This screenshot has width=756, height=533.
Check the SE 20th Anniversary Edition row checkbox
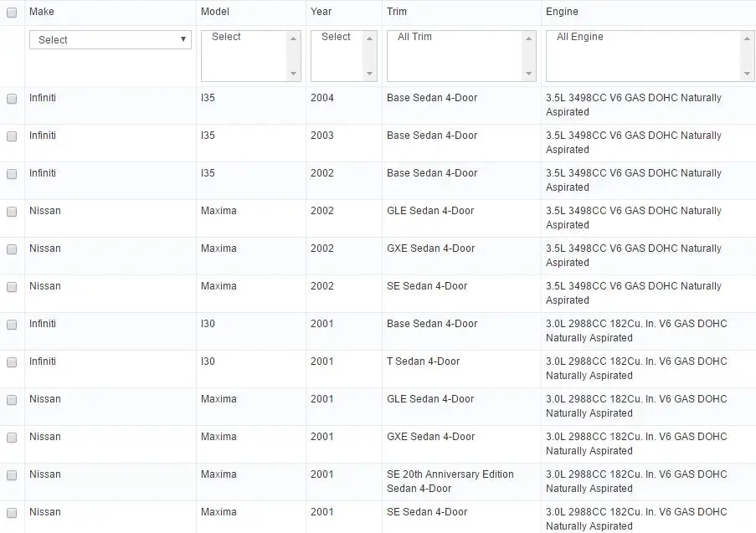click(12, 474)
